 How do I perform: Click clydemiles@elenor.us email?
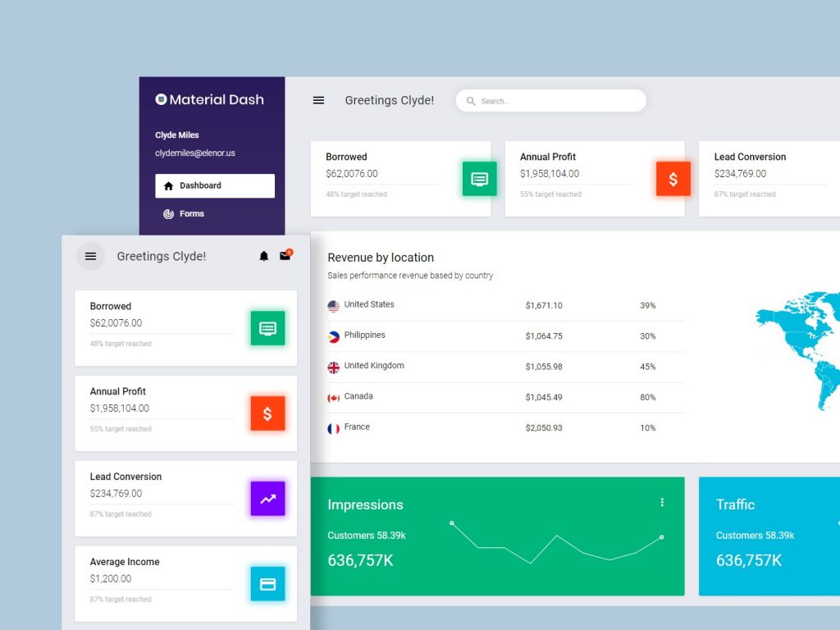[195, 153]
